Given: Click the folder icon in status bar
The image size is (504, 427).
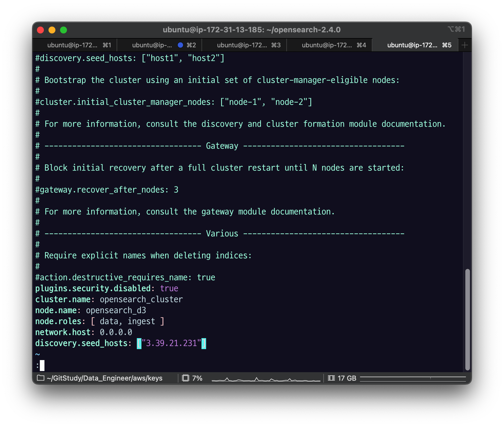Looking at the screenshot, I should 41,378.
